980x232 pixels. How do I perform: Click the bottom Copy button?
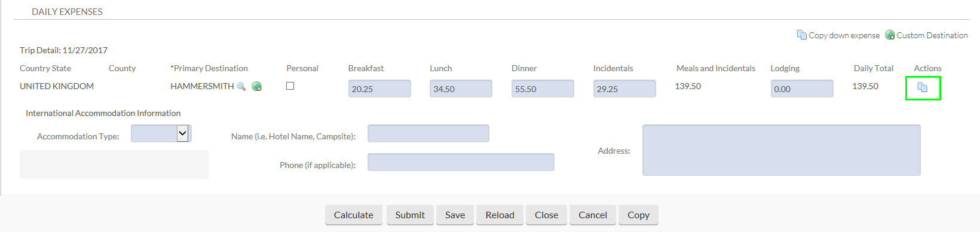pyautogui.click(x=638, y=215)
